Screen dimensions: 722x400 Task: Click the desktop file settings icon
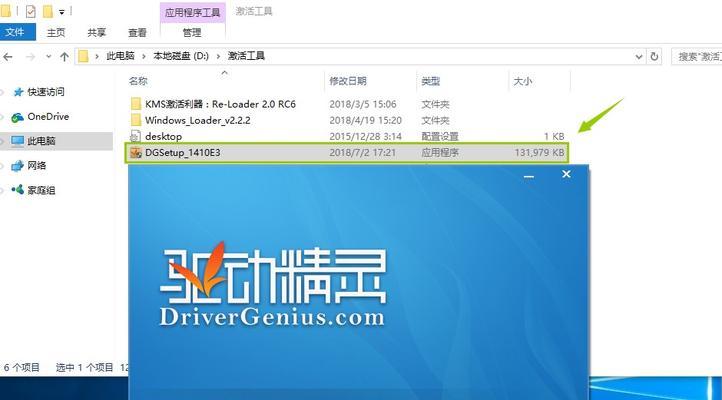tap(135, 136)
